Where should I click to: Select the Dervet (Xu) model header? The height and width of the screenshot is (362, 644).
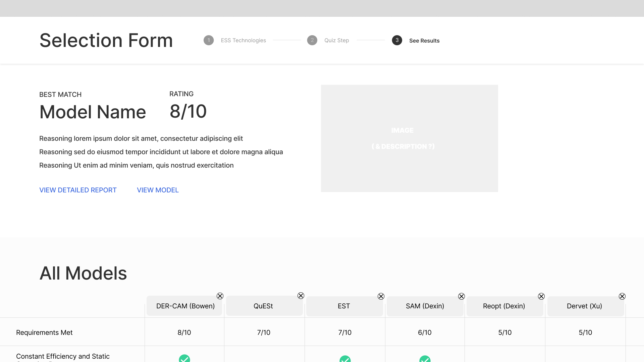tap(584, 306)
